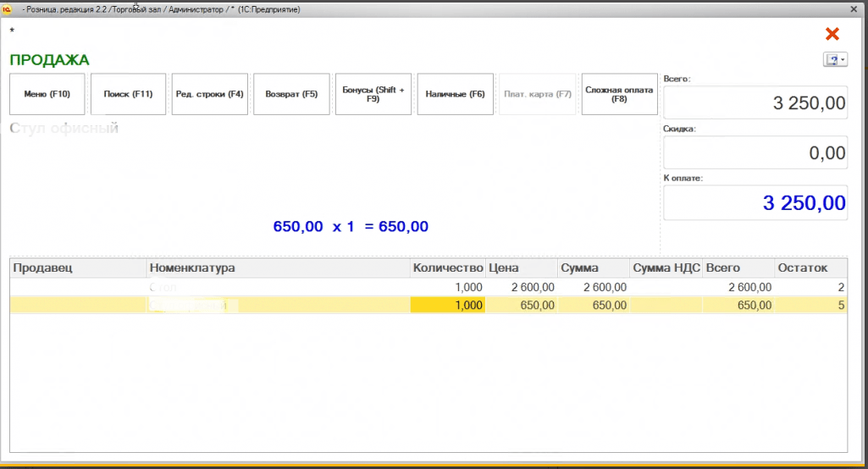Click the К оплате amount field
The width and height of the screenshot is (868, 469).
tap(755, 203)
